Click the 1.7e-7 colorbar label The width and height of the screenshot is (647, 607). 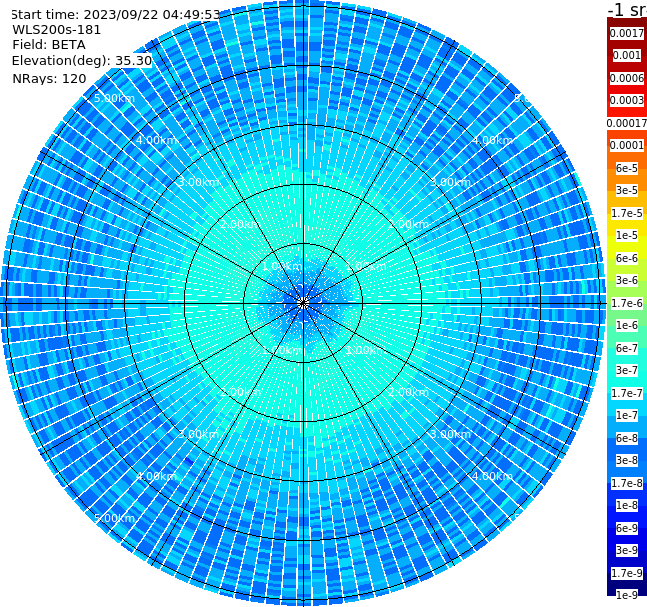tap(627, 393)
